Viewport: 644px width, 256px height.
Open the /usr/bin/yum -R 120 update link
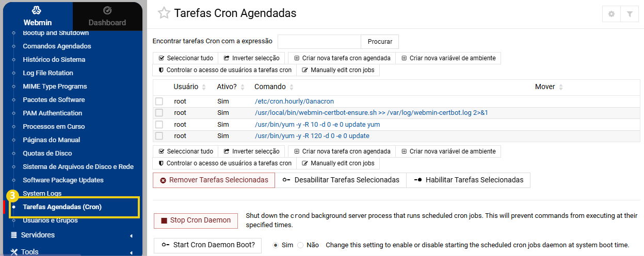pos(312,136)
